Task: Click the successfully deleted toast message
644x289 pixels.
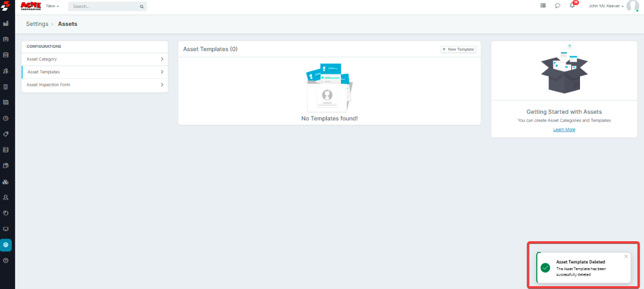Action: click(x=581, y=272)
